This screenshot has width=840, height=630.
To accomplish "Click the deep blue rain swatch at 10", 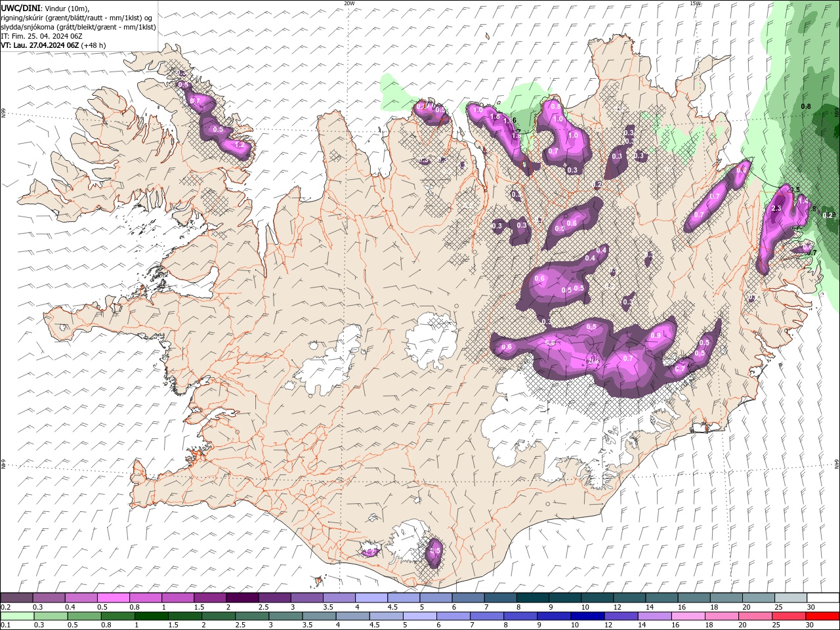I will click(x=587, y=616).
